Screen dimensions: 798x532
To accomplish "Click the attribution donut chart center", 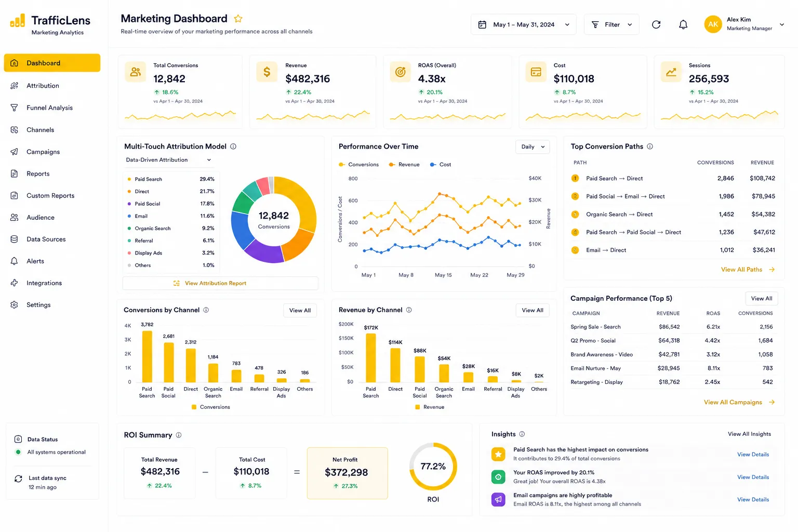I will [274, 220].
